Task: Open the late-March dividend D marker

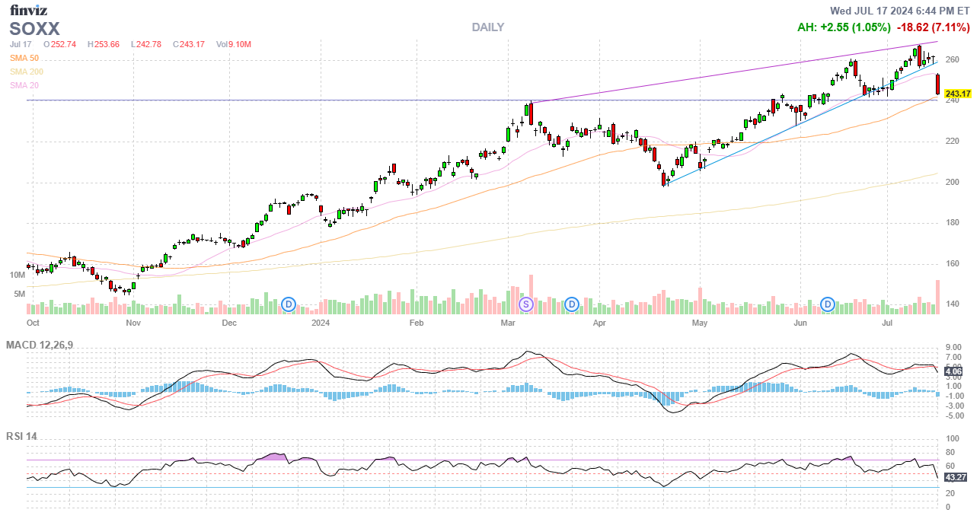Action: coord(572,304)
